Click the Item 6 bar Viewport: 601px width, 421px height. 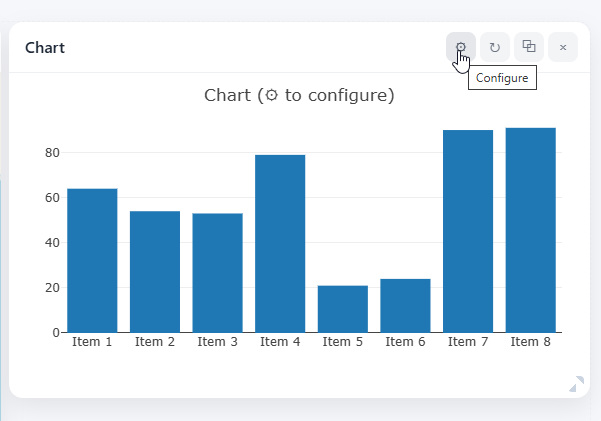(x=406, y=305)
